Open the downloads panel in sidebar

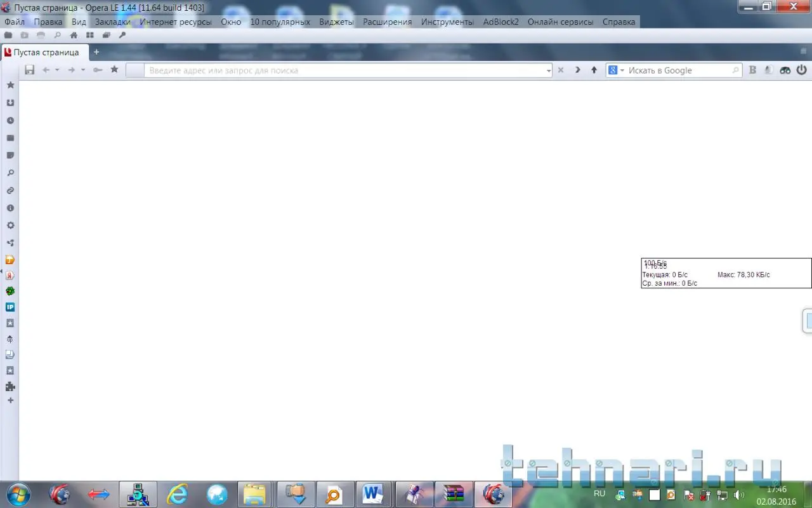point(10,103)
